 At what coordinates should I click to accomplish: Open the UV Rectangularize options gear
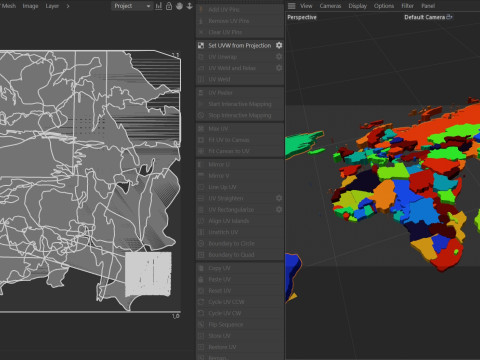coord(279,210)
